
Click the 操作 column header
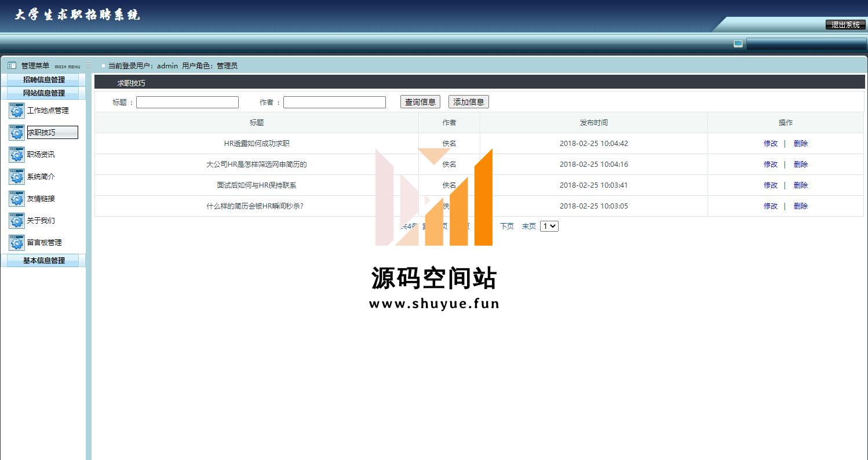point(786,122)
